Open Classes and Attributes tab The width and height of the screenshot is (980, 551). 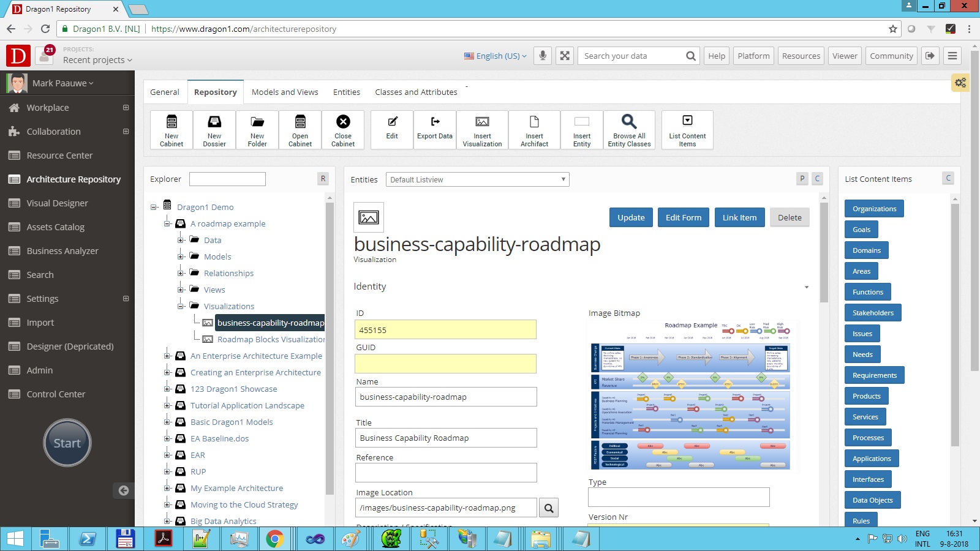pyautogui.click(x=416, y=92)
